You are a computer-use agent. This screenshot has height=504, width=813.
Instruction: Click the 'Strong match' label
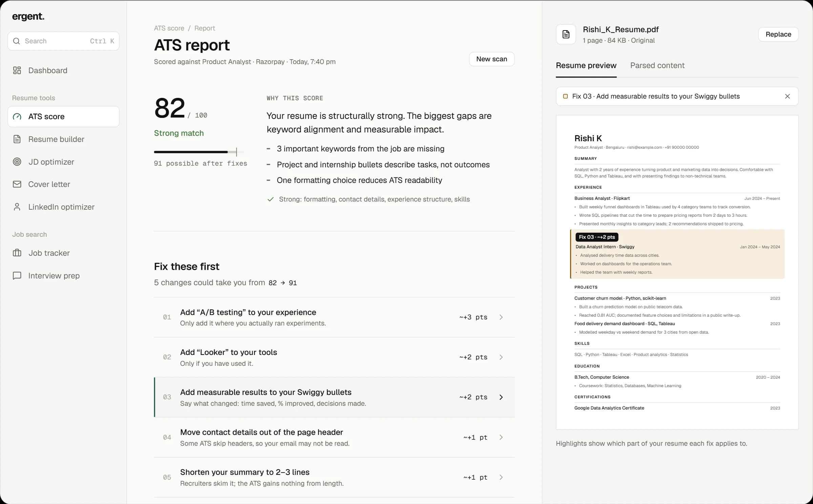pos(179,133)
